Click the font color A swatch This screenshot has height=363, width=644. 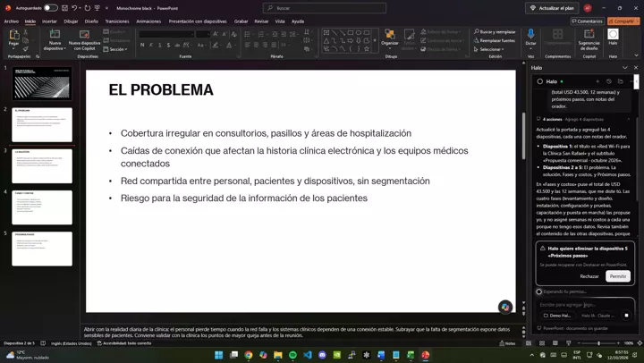pyautogui.click(x=229, y=45)
